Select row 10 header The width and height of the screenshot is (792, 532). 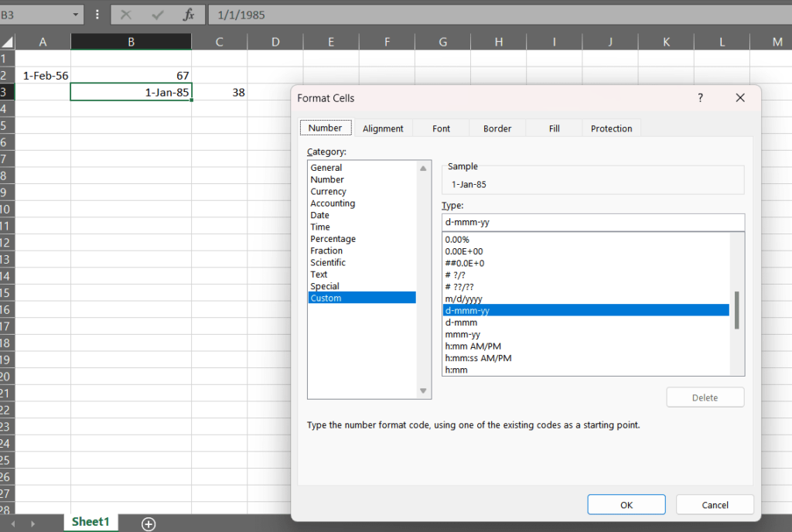coord(7,210)
